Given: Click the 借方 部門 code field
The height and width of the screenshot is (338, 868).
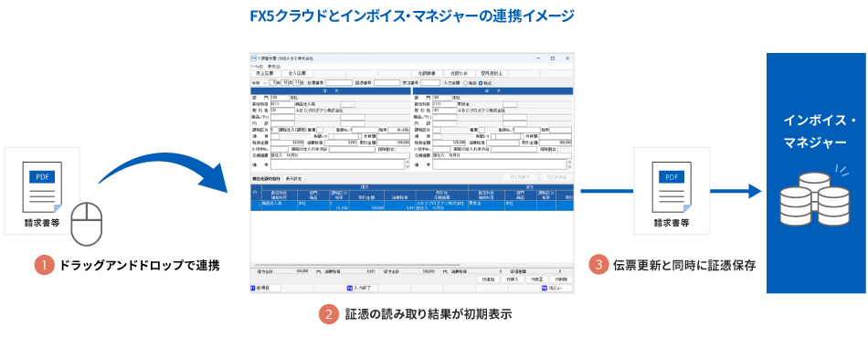Looking at the screenshot, I should click(x=281, y=98).
